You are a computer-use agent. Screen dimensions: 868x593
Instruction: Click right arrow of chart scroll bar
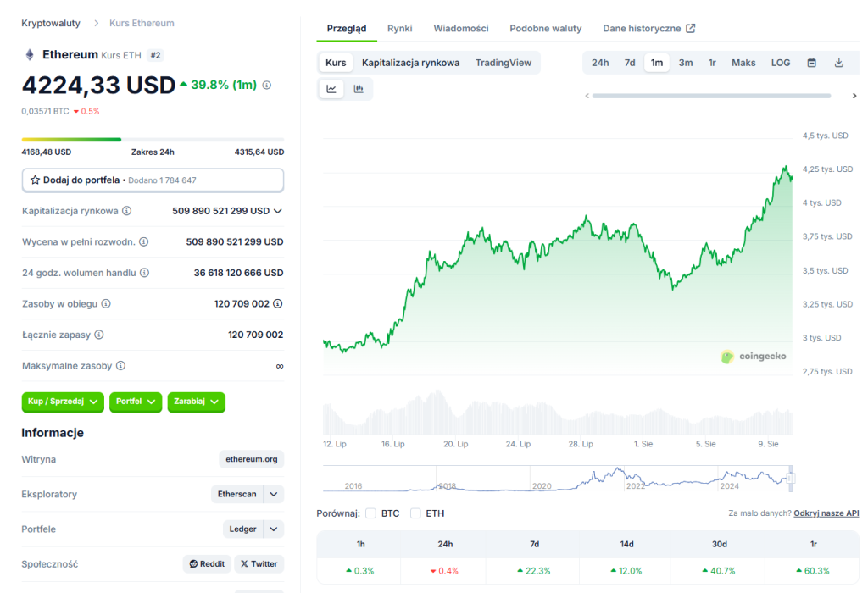854,97
